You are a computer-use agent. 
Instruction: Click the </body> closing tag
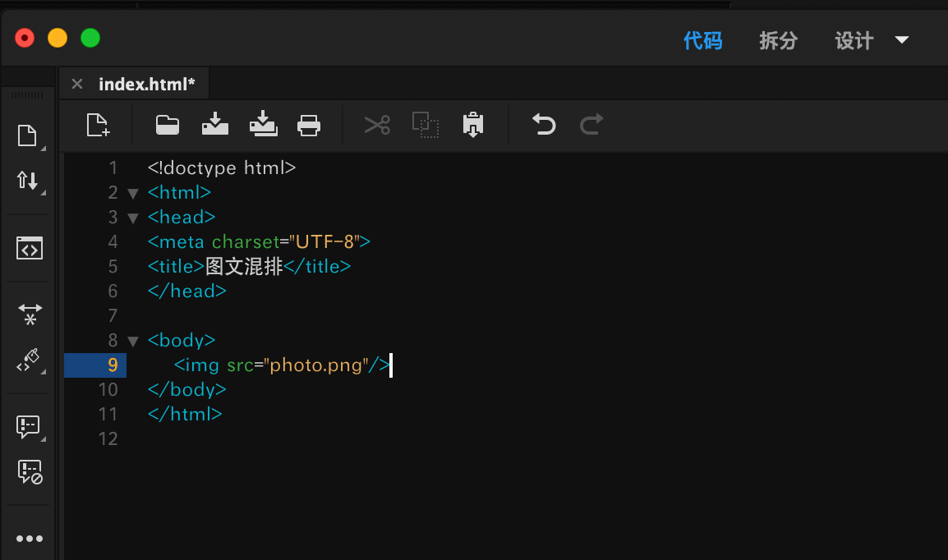coord(186,390)
